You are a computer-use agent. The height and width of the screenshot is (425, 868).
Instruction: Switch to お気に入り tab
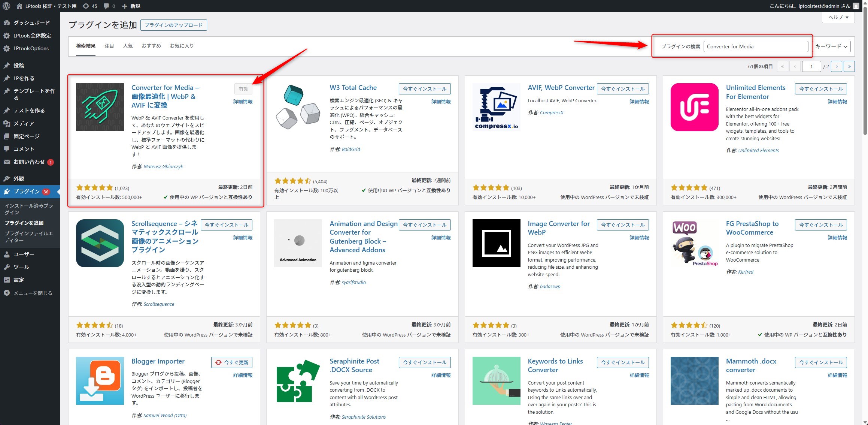[182, 46]
